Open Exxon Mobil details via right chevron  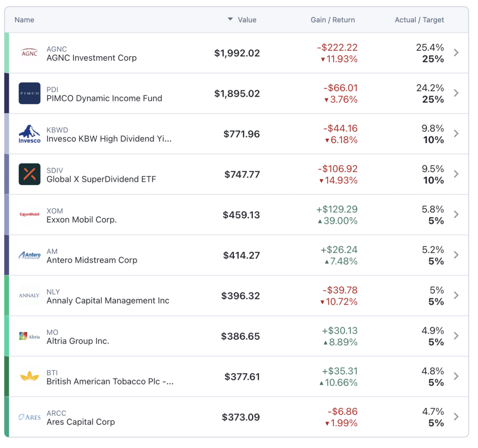point(456,215)
